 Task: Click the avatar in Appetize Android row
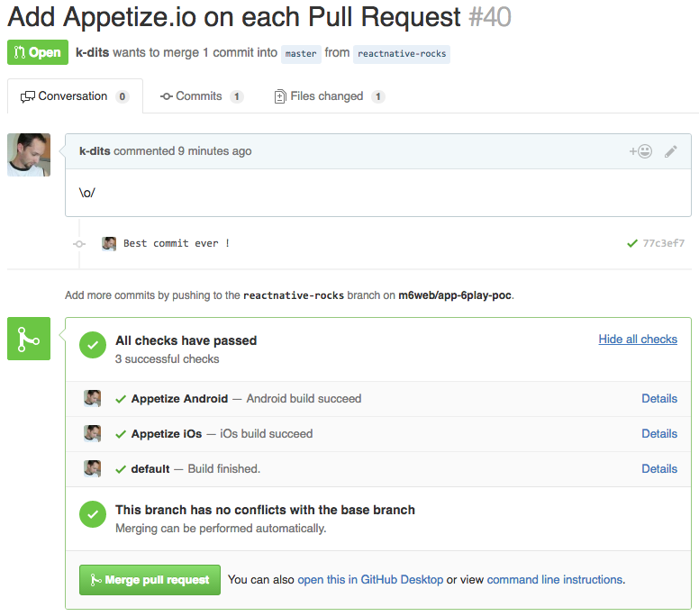coord(92,398)
